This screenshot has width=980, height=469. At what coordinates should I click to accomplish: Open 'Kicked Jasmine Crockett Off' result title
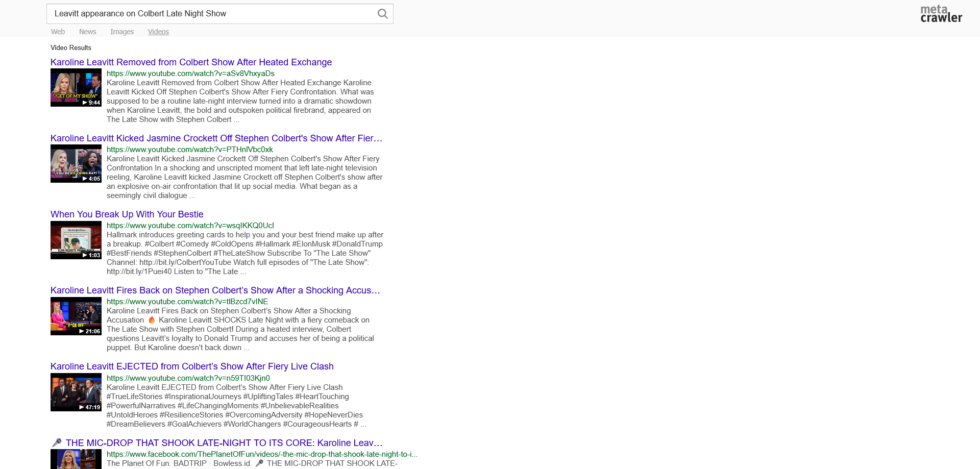tap(216, 138)
